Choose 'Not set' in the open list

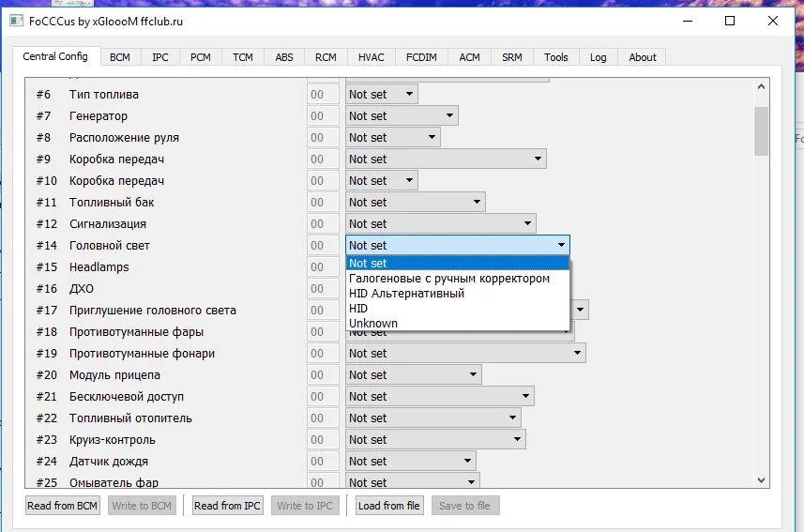click(458, 263)
